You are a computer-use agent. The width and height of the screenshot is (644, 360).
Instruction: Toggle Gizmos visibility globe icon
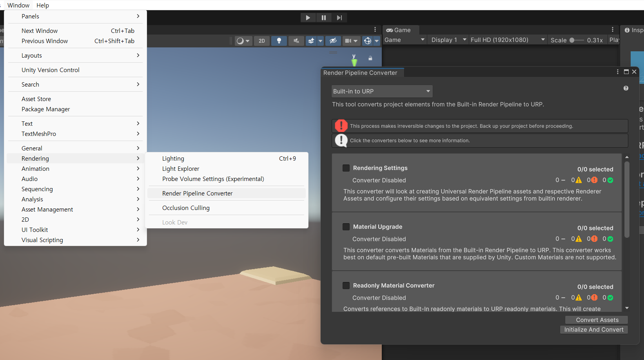pos(368,41)
